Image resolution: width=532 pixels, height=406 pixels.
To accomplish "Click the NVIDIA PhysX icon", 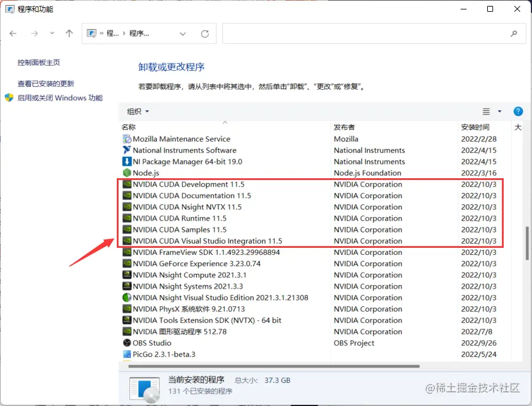I will point(127,309).
